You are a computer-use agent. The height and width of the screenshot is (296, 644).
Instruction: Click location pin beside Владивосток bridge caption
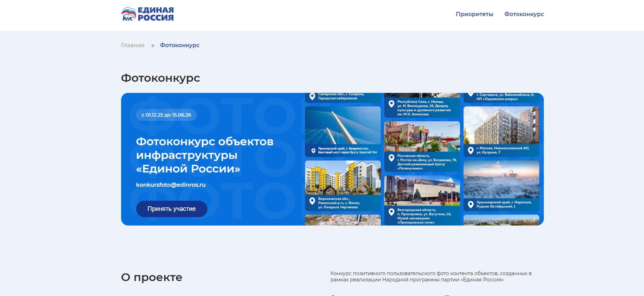(313, 151)
